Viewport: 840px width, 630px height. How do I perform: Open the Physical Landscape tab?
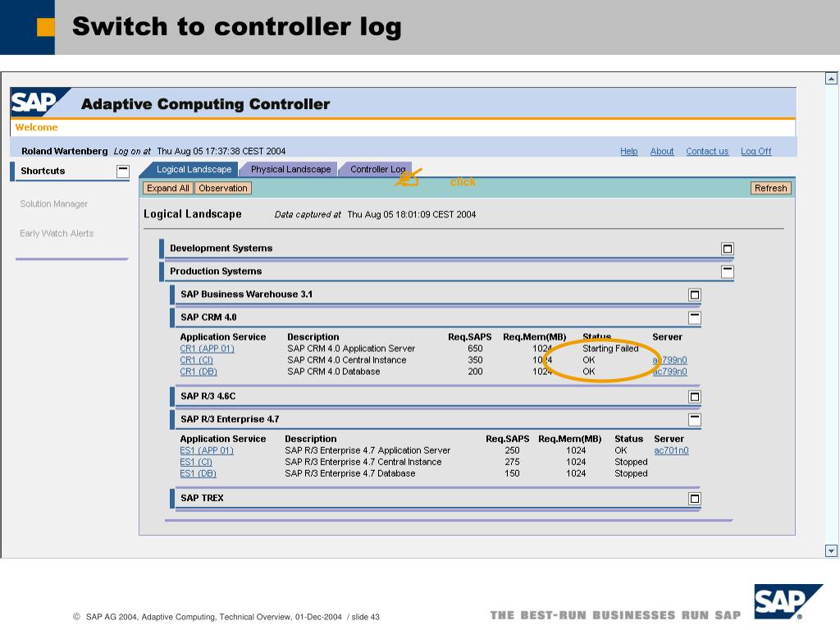290,169
